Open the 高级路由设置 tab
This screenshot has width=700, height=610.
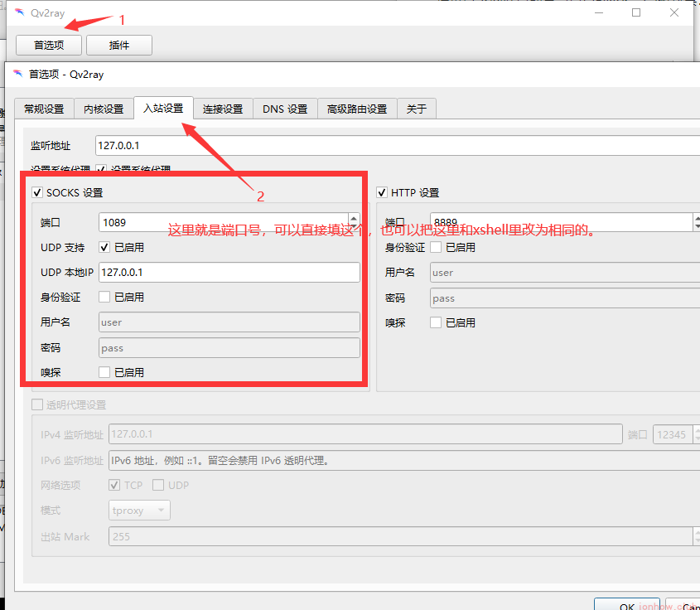[x=357, y=109]
